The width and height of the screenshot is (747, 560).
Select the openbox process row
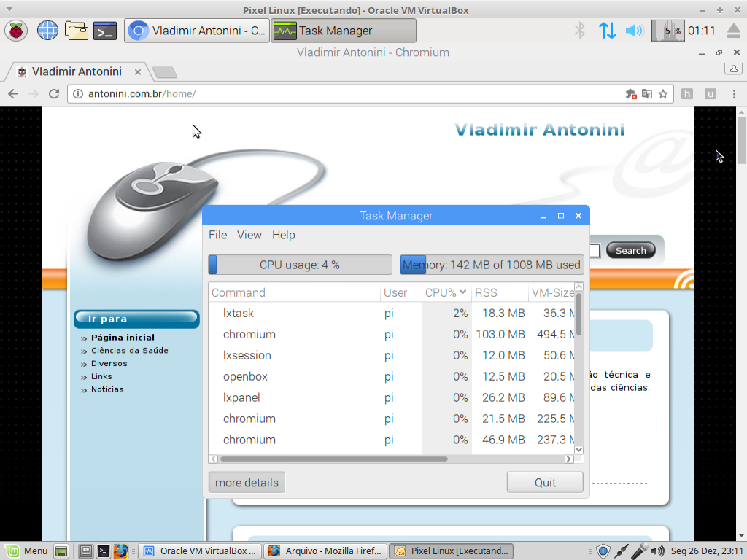click(392, 376)
